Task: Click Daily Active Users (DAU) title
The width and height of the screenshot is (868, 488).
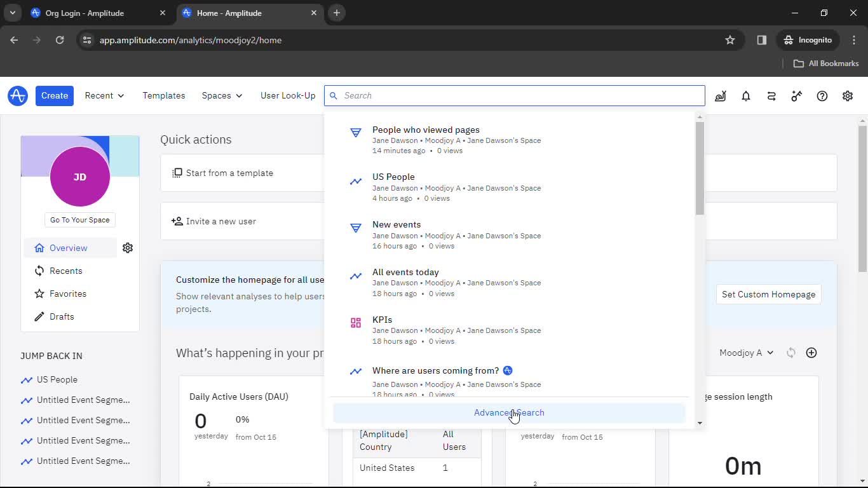Action: click(x=239, y=396)
